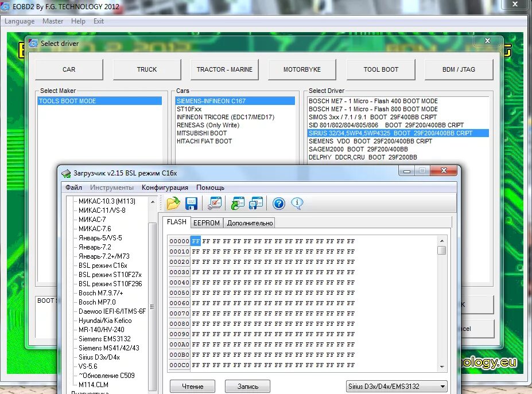Click the Select driver dialog title icon
Viewport: 532px width, 394px height.
pyautogui.click(x=33, y=44)
